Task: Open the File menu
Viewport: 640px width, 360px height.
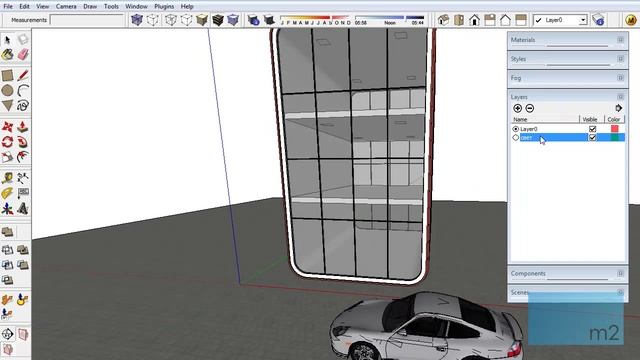Action: pyautogui.click(x=8, y=7)
